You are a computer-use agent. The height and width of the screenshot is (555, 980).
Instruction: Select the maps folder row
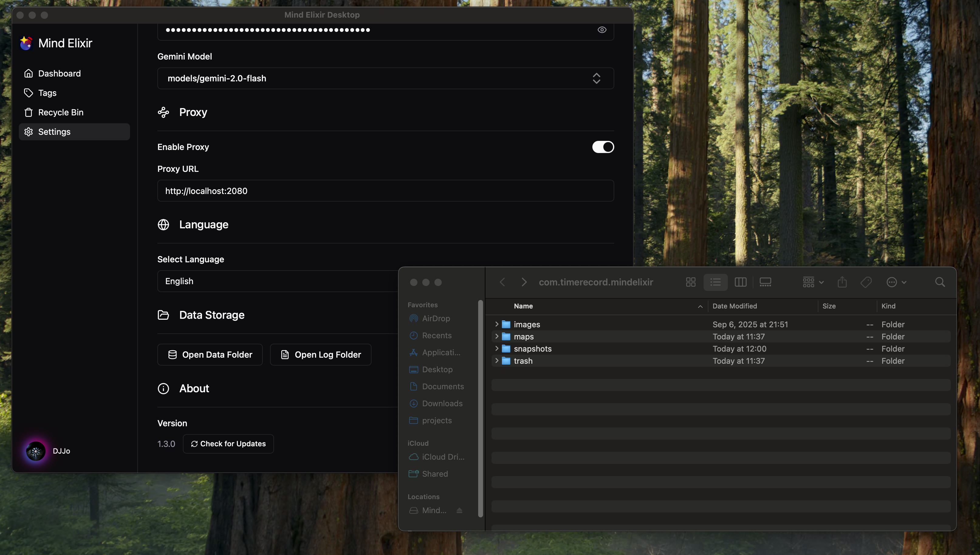click(721, 337)
